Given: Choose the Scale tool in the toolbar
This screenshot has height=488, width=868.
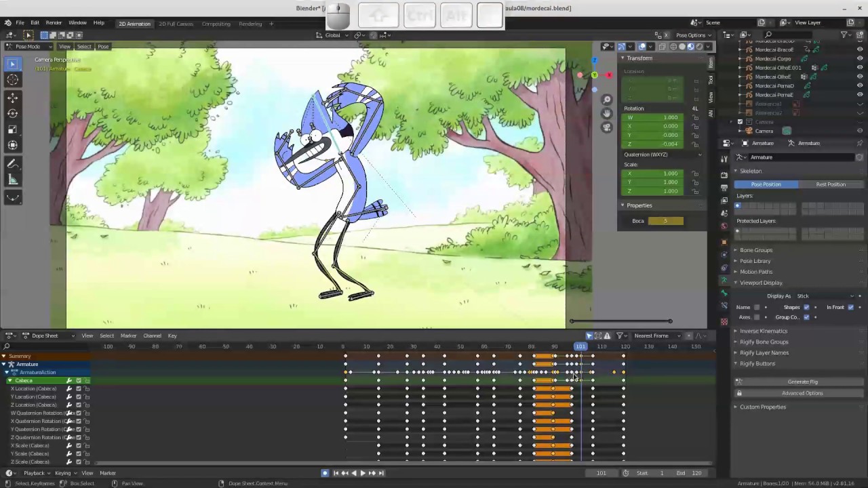Looking at the screenshot, I should 12,129.
